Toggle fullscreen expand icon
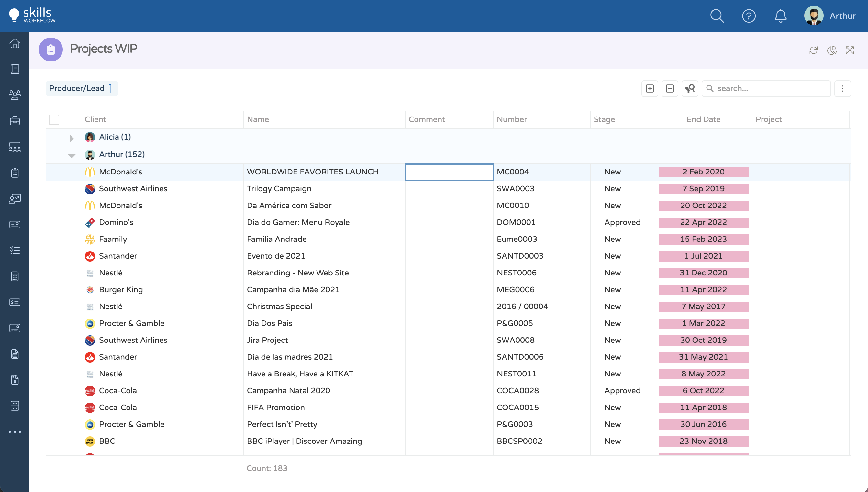 pos(850,50)
